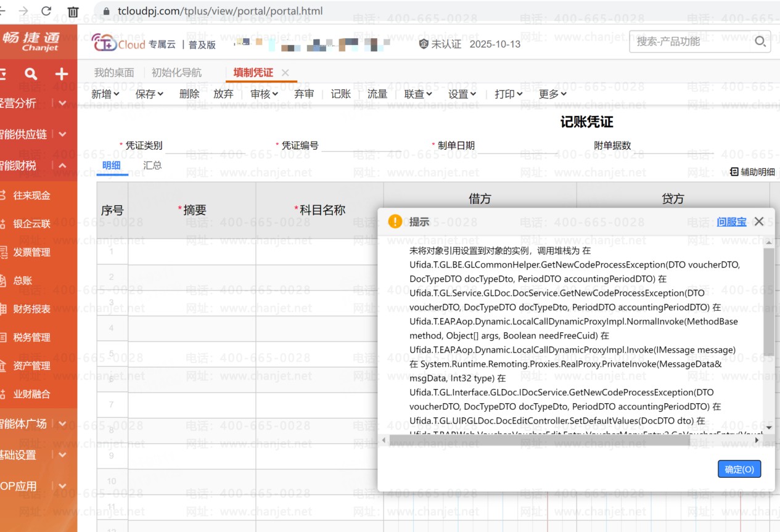Click the dialog's vertical scrollbar

click(768, 302)
